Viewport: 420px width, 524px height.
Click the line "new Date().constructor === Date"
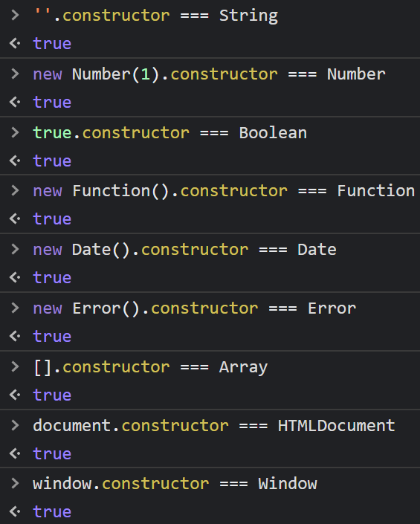point(185,250)
